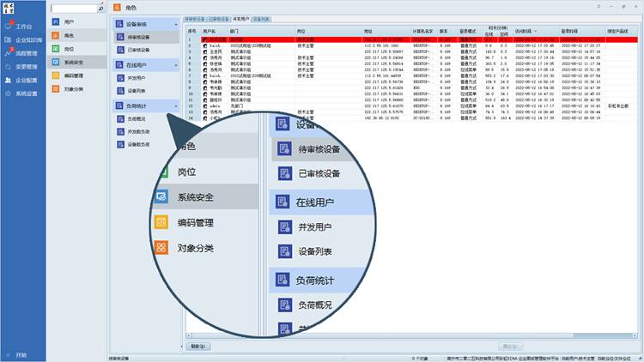Collapse the 在线用户 group using its arrow
Image resolution: width=644 pixels, height=362 pixels.
pos(175,65)
